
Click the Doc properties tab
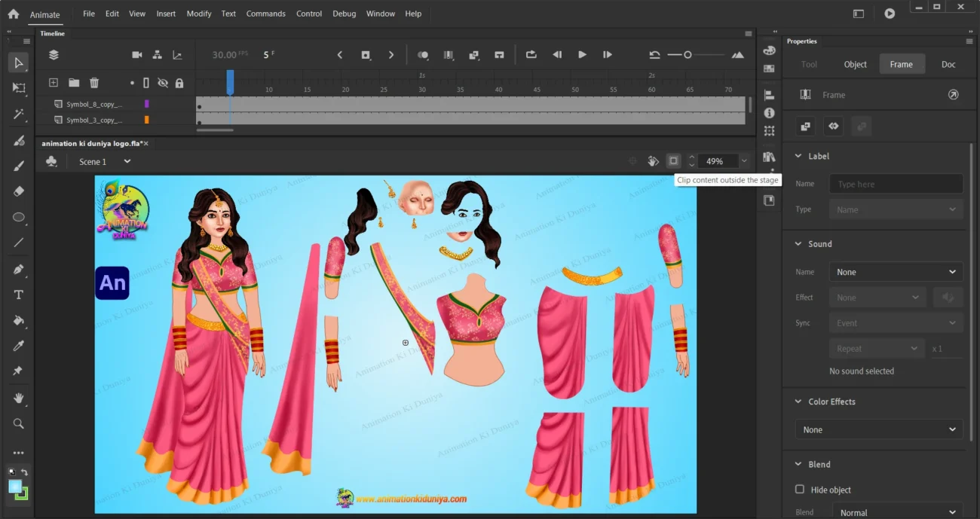click(x=948, y=64)
